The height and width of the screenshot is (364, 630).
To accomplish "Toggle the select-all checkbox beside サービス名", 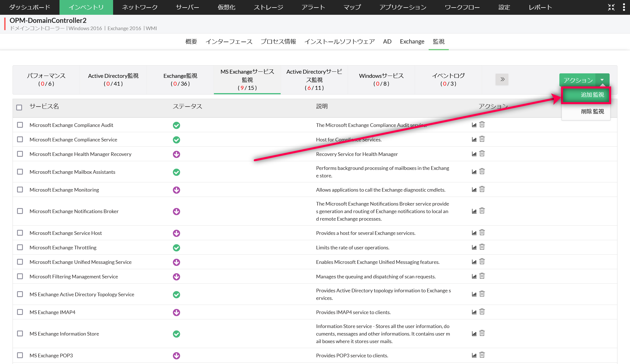I will pyautogui.click(x=19, y=107).
